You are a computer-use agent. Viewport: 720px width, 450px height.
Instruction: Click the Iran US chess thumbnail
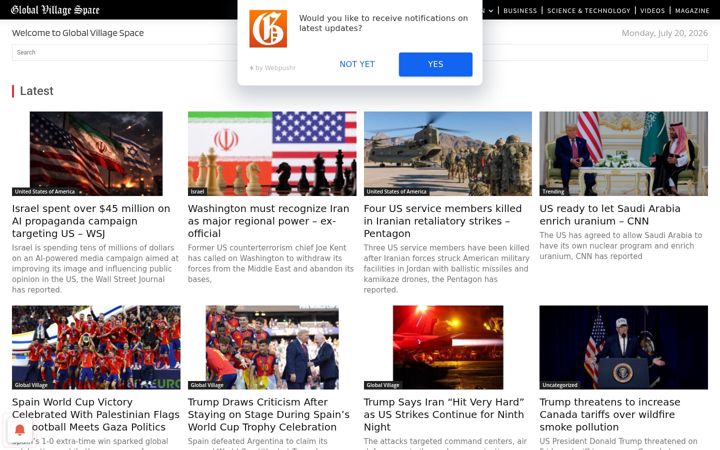(x=272, y=153)
